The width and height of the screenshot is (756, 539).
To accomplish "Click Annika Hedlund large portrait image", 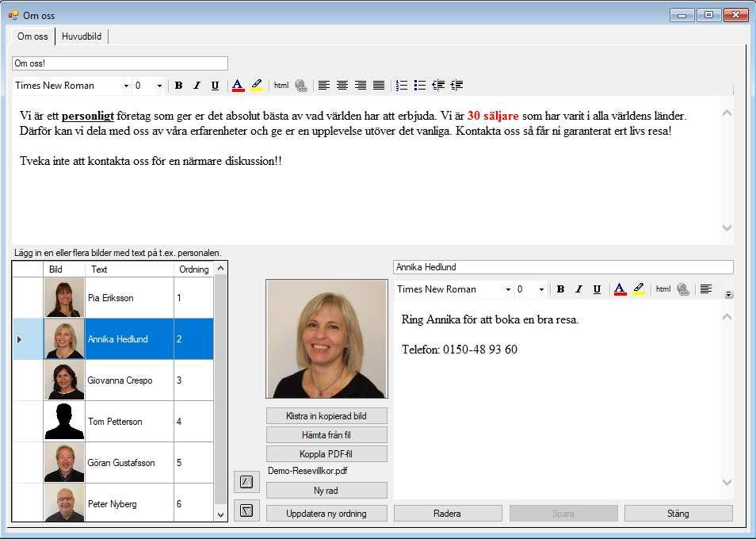I will click(x=327, y=339).
